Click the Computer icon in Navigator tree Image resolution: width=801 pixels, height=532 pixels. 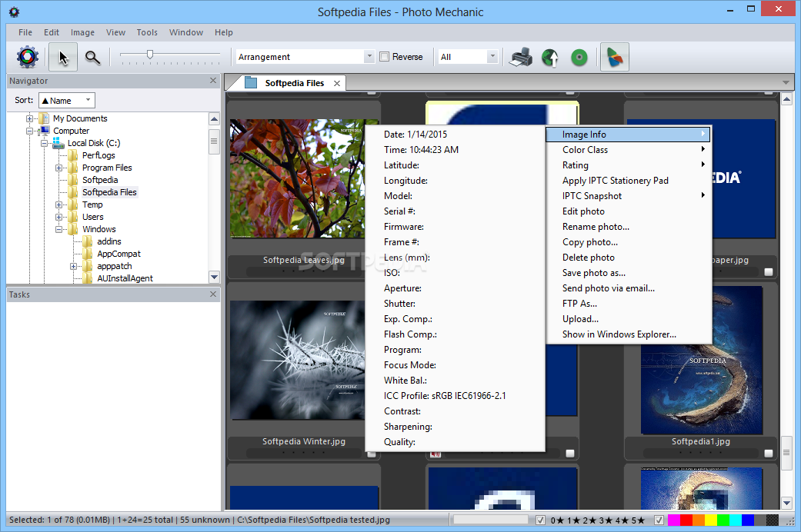tap(45, 131)
